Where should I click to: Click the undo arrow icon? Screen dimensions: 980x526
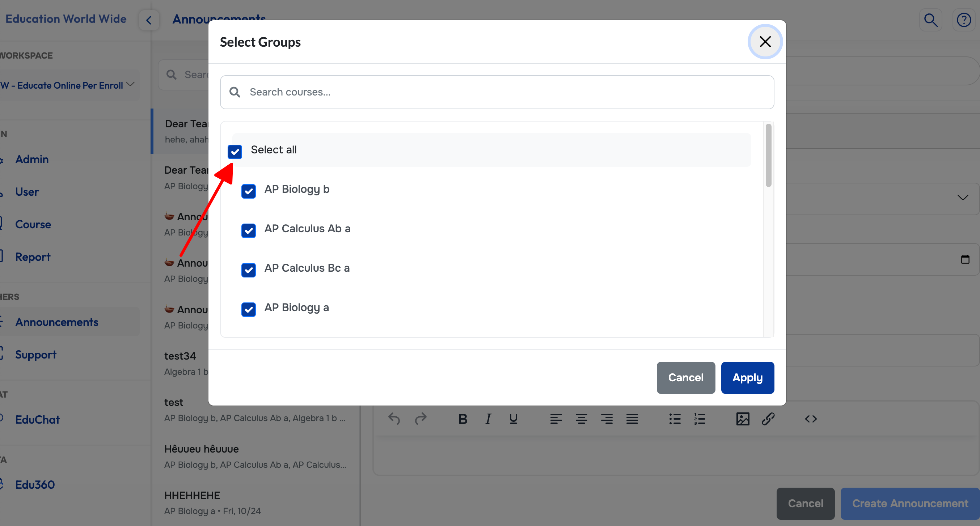tap(394, 419)
